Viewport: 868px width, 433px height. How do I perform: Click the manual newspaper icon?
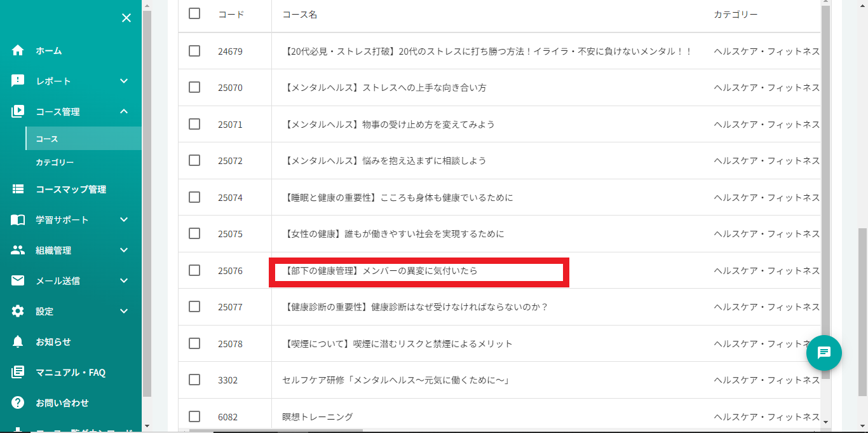[x=18, y=372]
